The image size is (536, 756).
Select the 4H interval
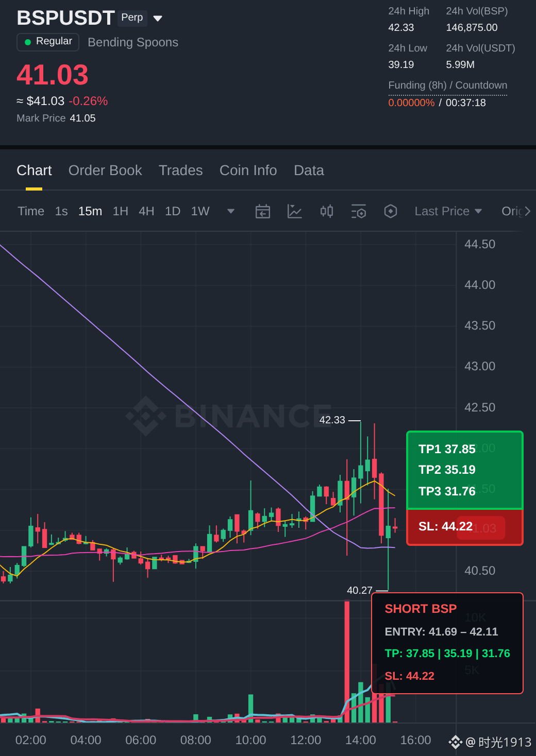(146, 211)
